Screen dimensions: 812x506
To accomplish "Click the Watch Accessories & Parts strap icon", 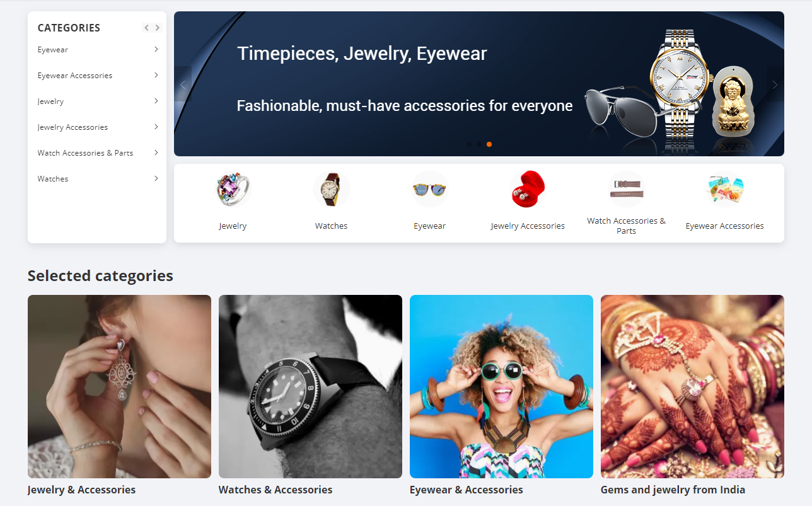I will (626, 189).
